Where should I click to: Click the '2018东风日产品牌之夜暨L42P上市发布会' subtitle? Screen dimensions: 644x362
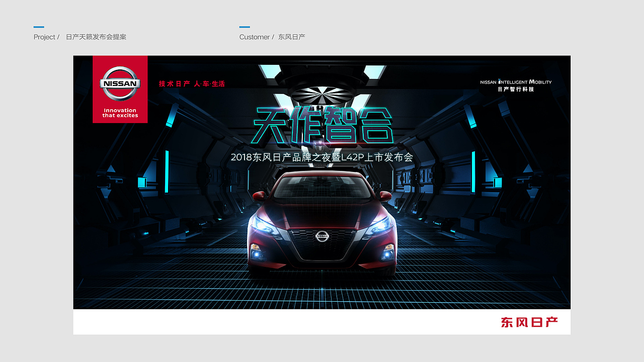click(x=322, y=157)
